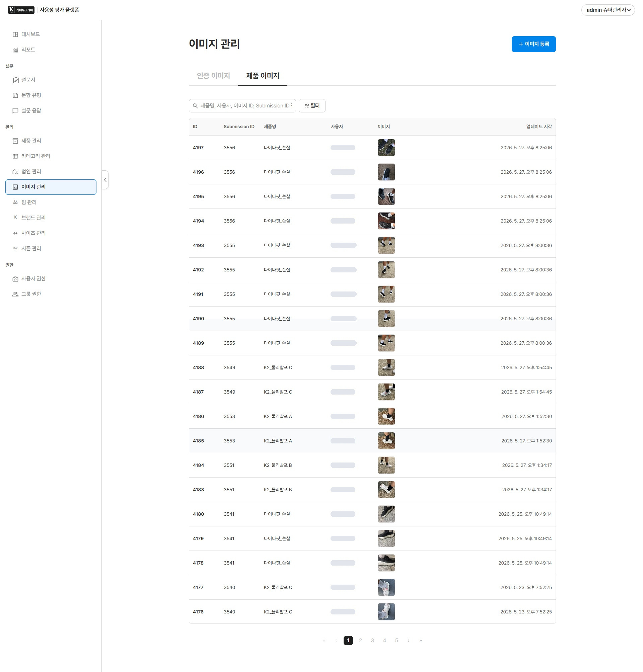Open the 필터 button
The width and height of the screenshot is (643, 672).
tap(312, 106)
